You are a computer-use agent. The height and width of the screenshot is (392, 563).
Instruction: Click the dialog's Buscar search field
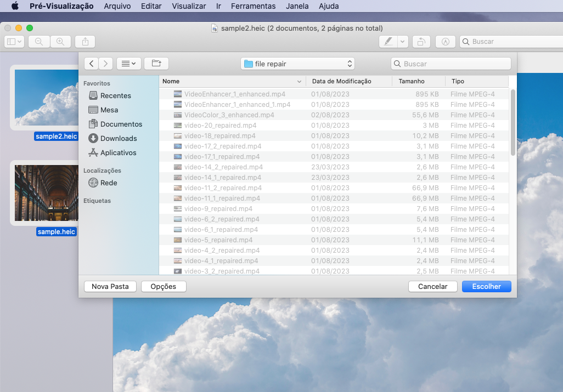[x=451, y=64]
